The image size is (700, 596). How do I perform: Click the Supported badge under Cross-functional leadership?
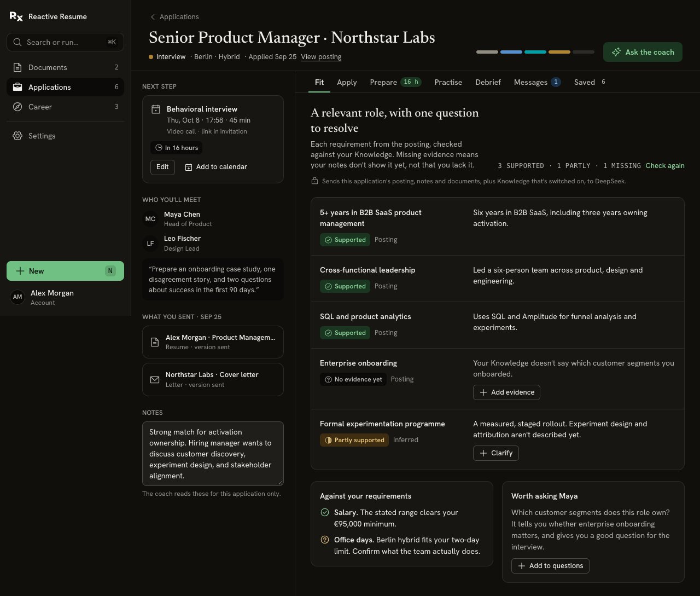(x=345, y=286)
